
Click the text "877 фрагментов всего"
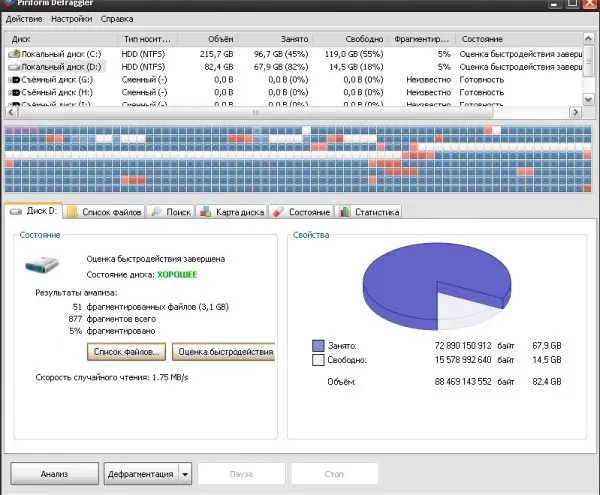[x=112, y=319]
